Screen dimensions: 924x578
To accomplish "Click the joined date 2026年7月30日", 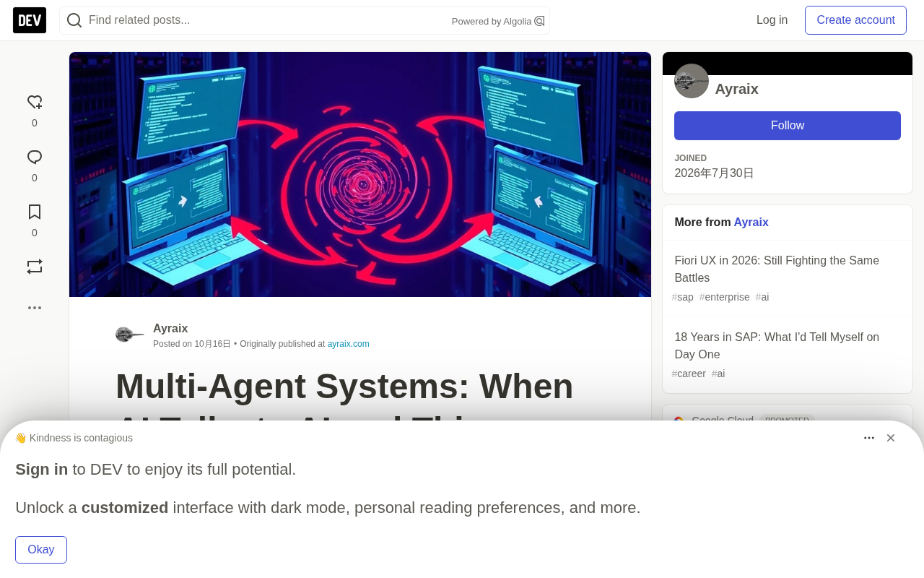I will [715, 173].
